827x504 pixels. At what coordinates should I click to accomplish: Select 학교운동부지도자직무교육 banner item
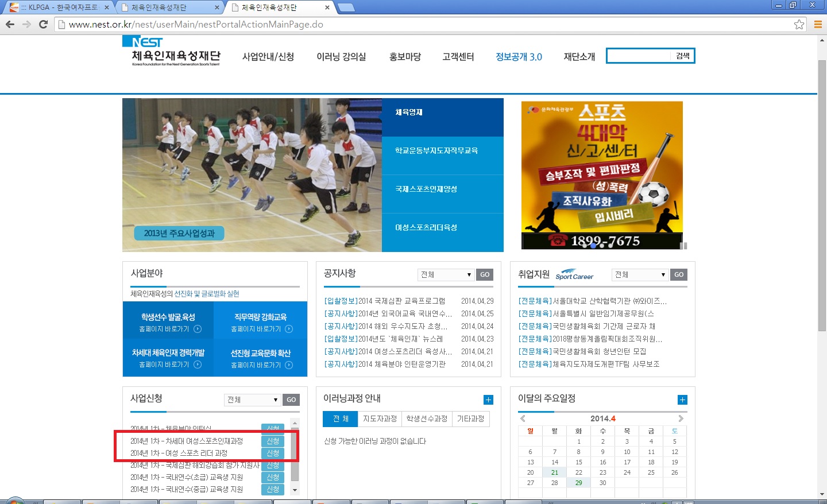click(x=443, y=156)
